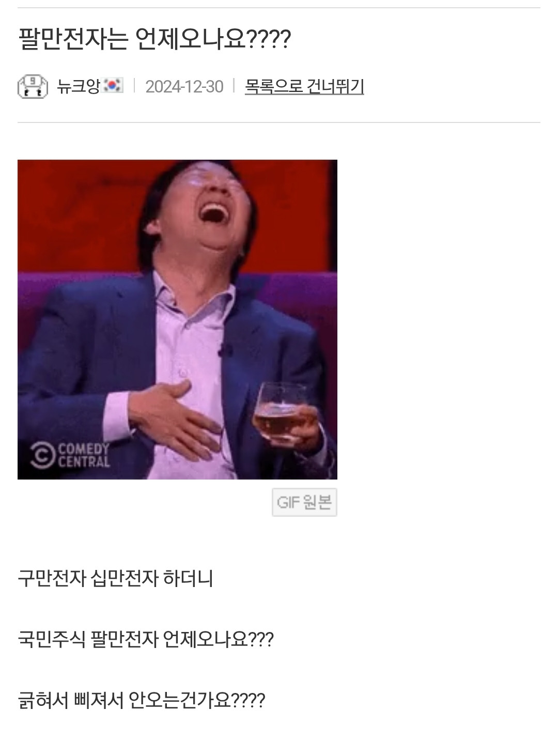This screenshot has width=558, height=756.
Task: Click the line 구만전자 십만전자 하더니
Action: (115, 578)
